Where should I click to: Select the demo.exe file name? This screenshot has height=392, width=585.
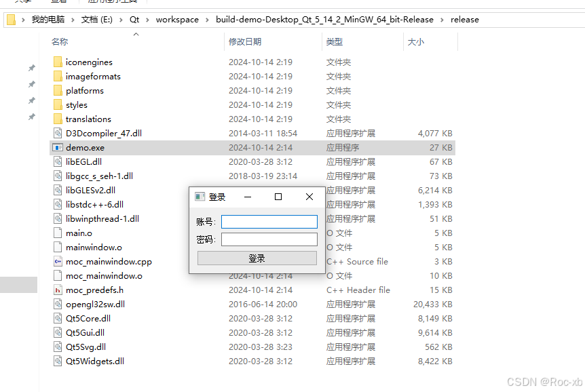[x=85, y=148]
